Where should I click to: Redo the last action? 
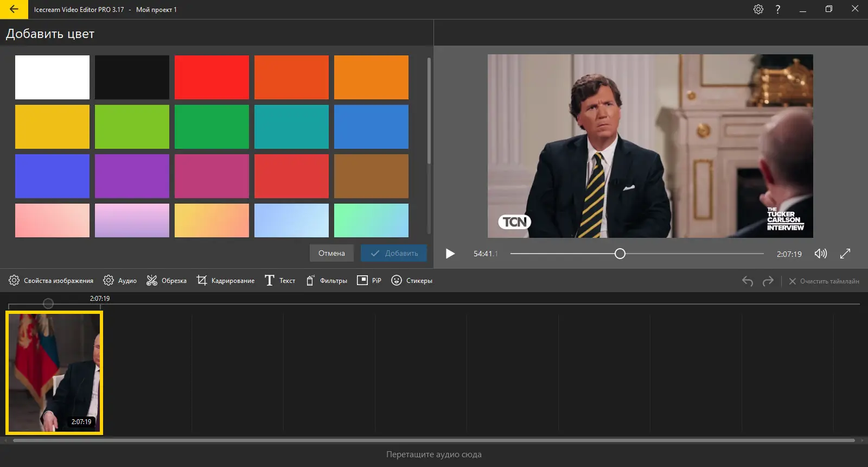[768, 281]
